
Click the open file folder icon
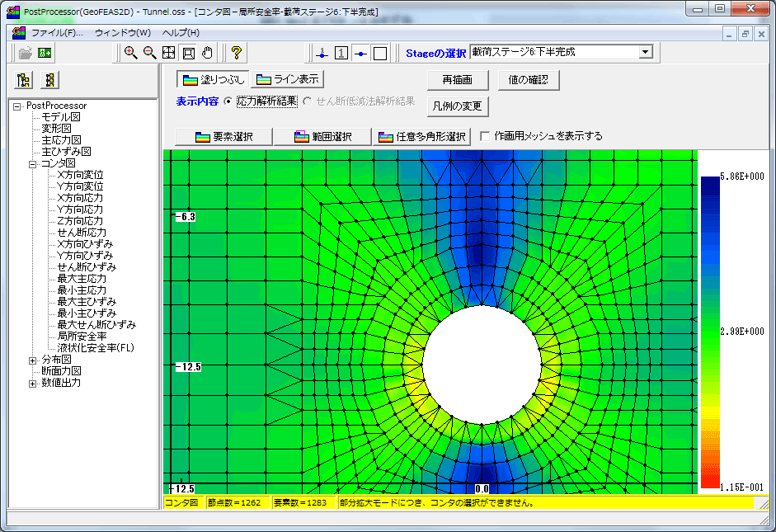[x=26, y=53]
